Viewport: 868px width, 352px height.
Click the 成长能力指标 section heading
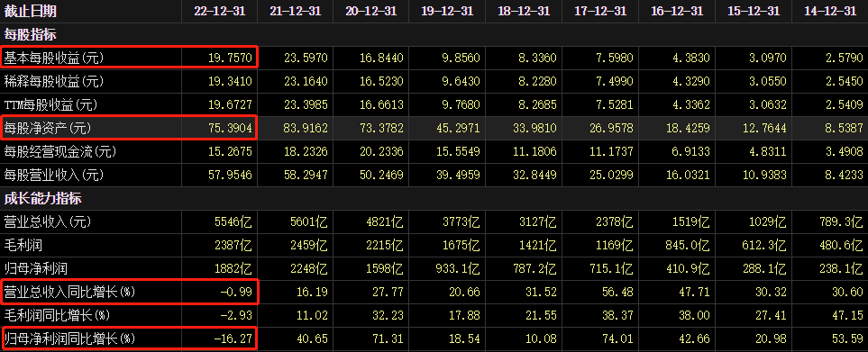click(43, 198)
